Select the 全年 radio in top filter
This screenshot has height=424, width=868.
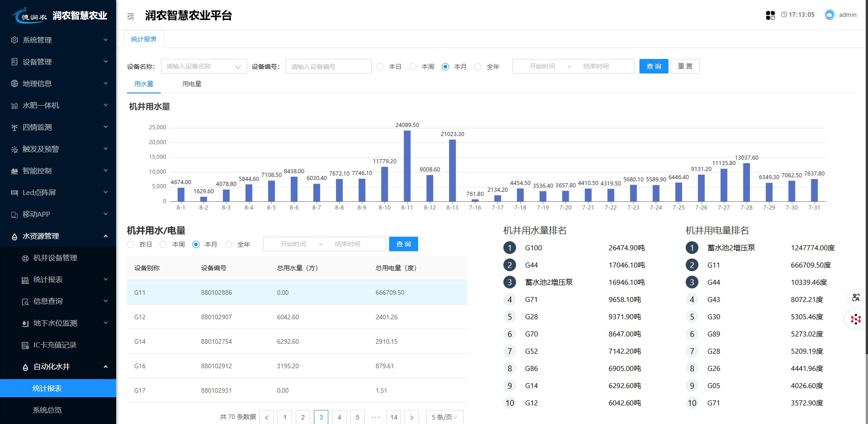pyautogui.click(x=478, y=67)
